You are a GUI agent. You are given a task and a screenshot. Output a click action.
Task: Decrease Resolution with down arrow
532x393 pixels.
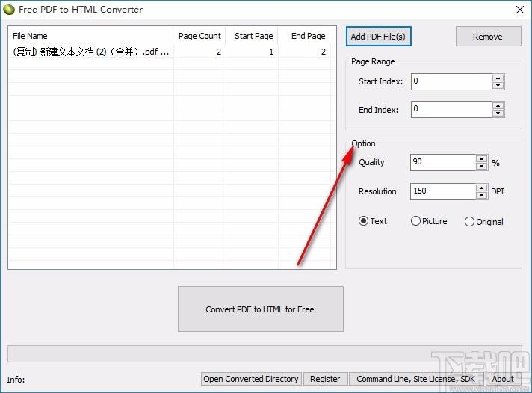[x=481, y=195]
